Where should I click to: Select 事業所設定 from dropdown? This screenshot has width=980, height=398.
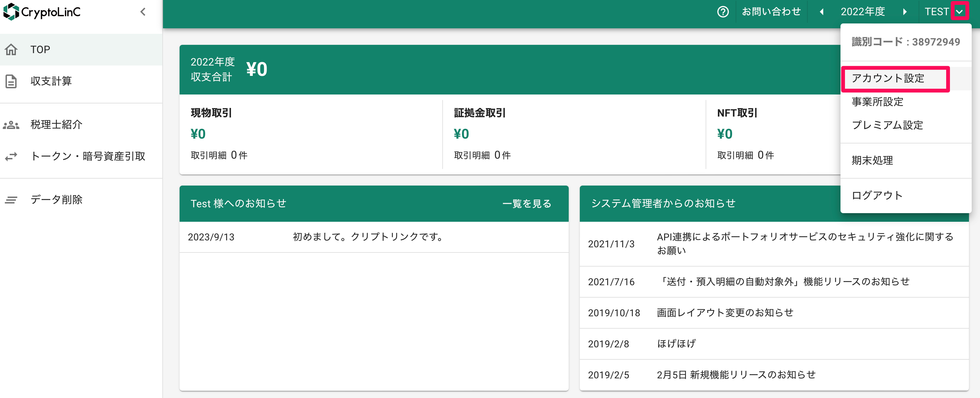[905, 102]
